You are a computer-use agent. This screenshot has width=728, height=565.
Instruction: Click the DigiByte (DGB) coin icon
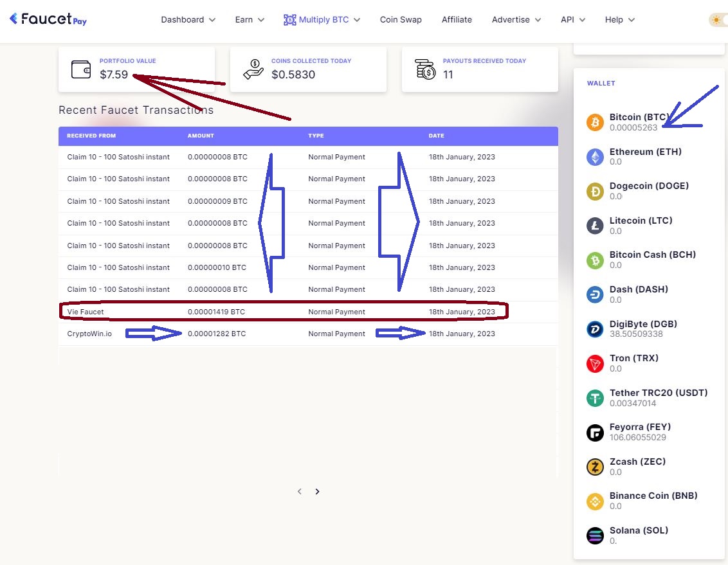tap(595, 329)
